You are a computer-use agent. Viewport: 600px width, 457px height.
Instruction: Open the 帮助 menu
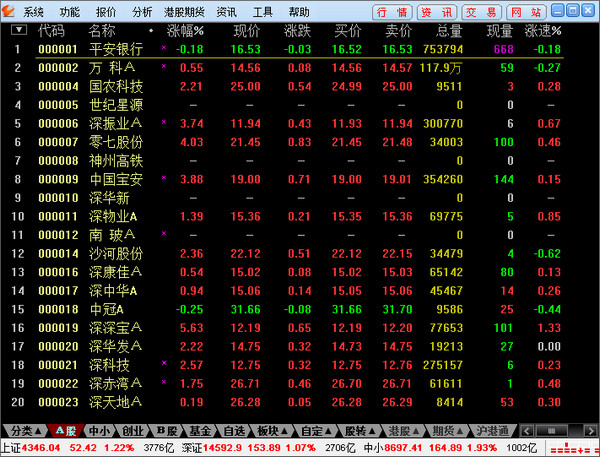pyautogui.click(x=299, y=12)
